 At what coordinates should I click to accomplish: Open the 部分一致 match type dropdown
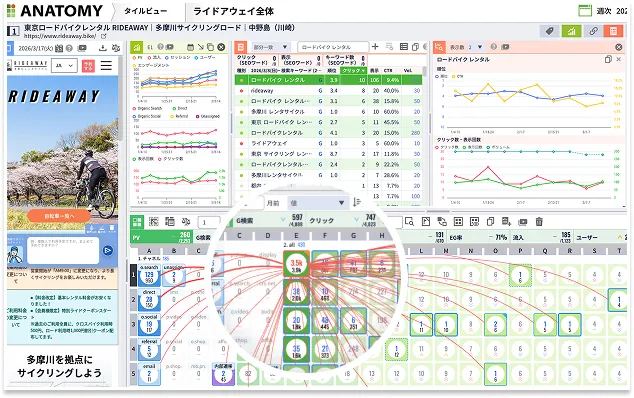click(x=270, y=47)
